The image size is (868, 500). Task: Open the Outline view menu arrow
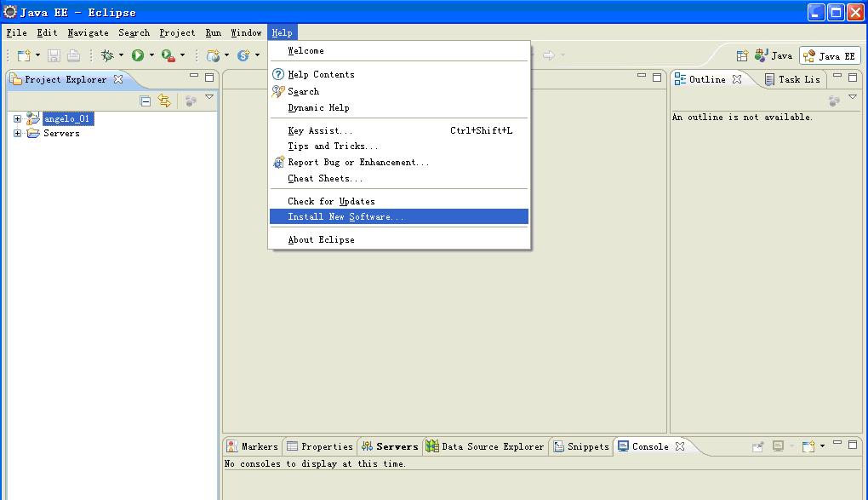(x=853, y=97)
